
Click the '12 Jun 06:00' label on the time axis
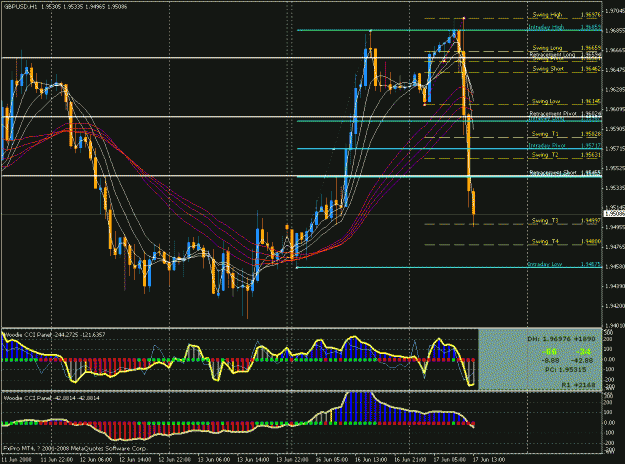pyautogui.click(x=96, y=459)
